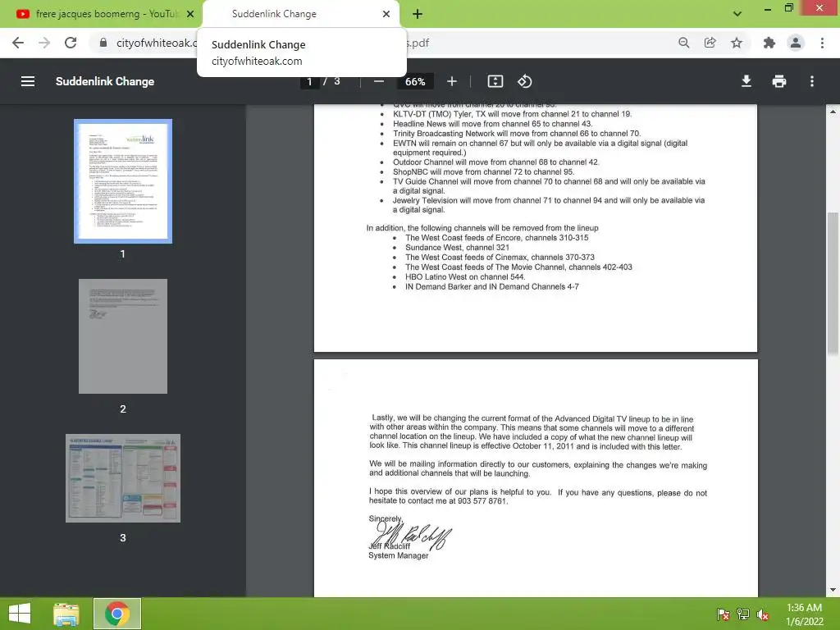Open the Chrome profile avatar
840x630 pixels.
(x=796, y=43)
